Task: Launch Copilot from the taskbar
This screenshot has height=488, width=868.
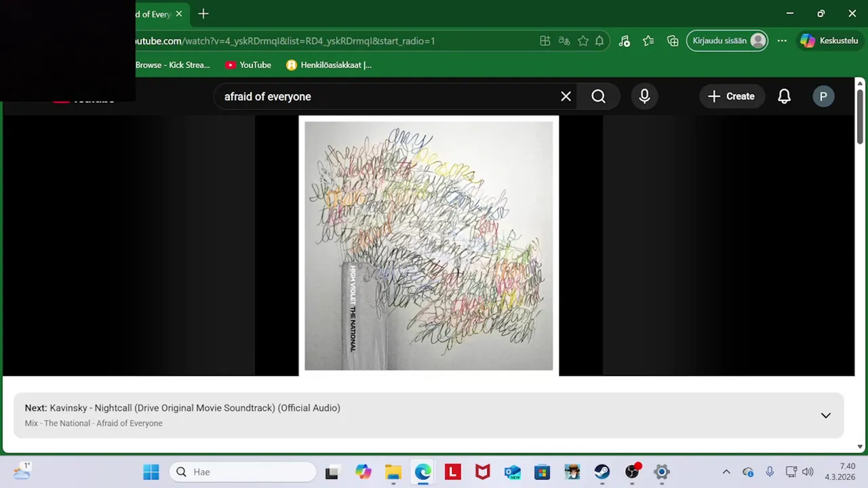Action: pyautogui.click(x=363, y=472)
